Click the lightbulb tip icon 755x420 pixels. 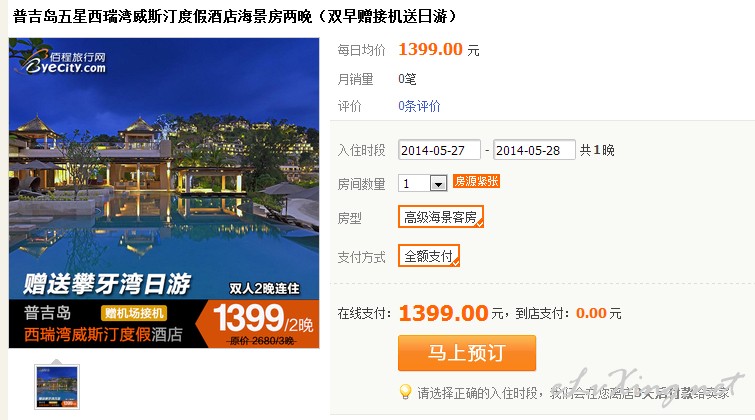tap(405, 392)
